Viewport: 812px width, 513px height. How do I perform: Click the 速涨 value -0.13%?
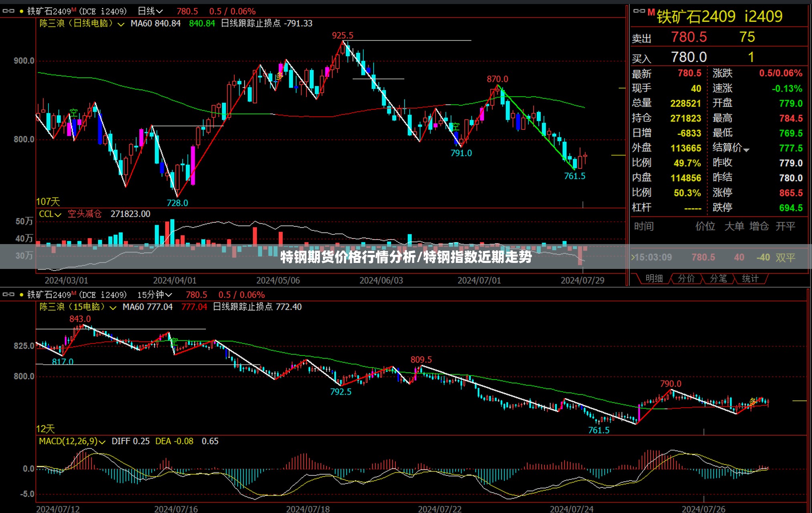[787, 89]
